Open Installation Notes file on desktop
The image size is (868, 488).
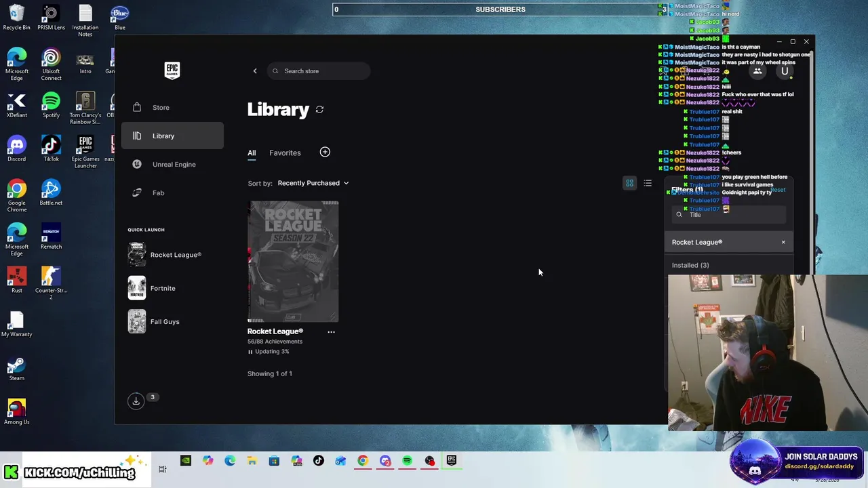click(x=85, y=21)
